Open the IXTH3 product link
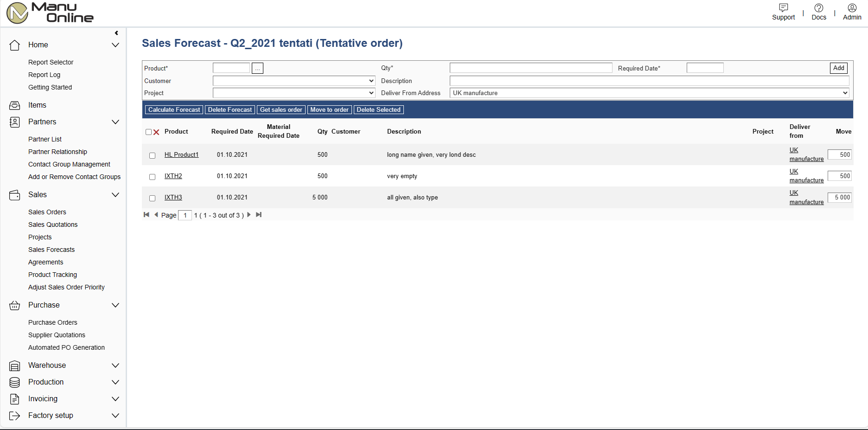 [x=173, y=197]
